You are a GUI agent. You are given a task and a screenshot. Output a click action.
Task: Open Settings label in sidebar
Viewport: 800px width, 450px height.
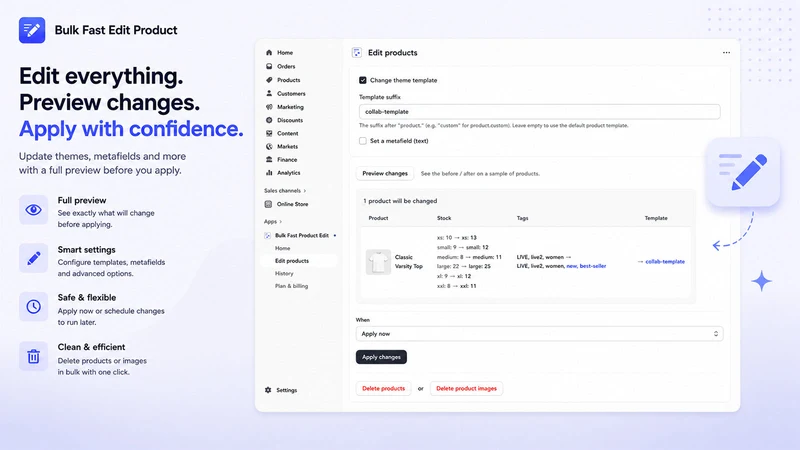(x=286, y=390)
